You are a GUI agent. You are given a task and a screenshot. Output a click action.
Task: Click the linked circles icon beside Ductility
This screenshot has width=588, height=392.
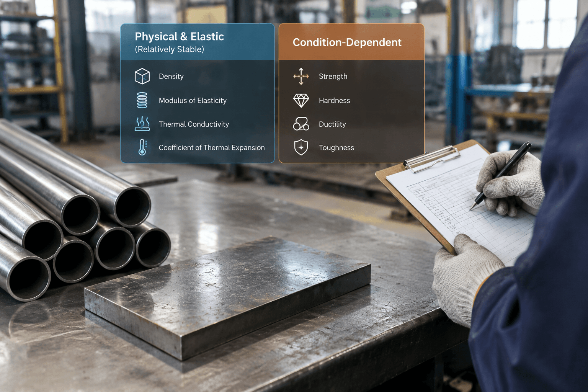click(x=301, y=124)
